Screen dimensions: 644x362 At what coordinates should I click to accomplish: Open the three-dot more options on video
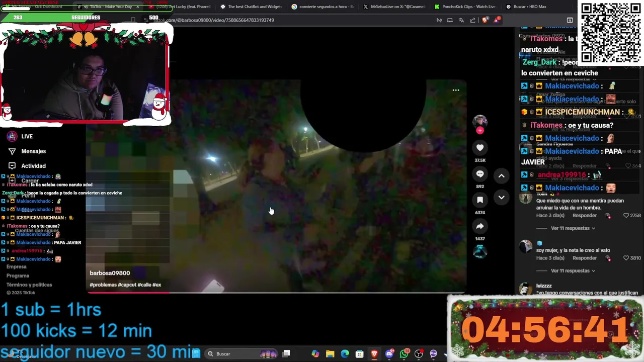click(456, 90)
